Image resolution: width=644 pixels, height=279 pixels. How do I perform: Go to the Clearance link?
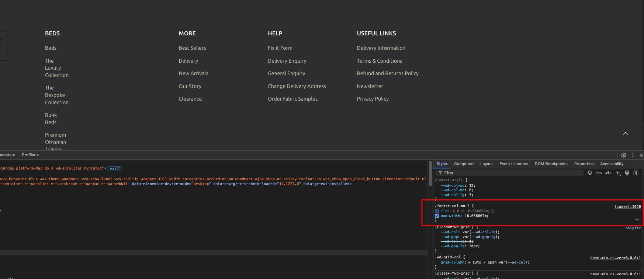point(190,99)
